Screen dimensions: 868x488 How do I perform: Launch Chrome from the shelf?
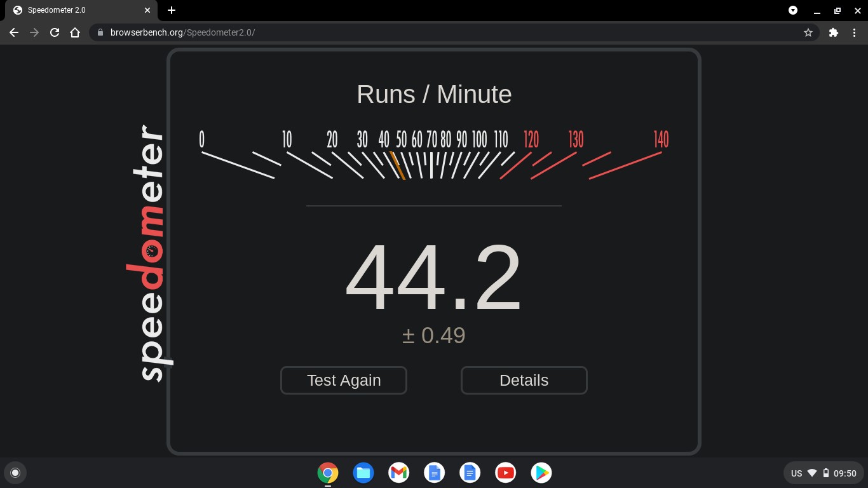coord(328,473)
